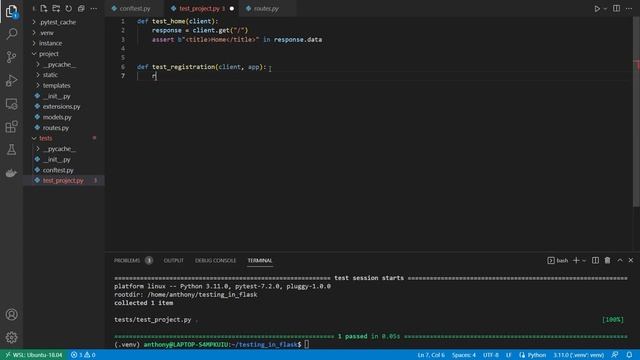The height and width of the screenshot is (360, 640).
Task: Select the bash terminal instance
Action: 558,260
